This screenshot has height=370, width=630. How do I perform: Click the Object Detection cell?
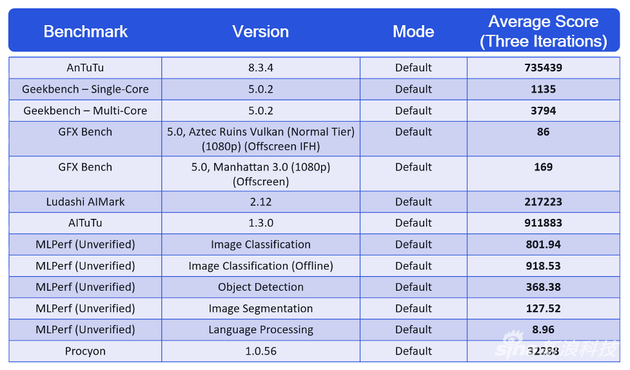coord(261,287)
